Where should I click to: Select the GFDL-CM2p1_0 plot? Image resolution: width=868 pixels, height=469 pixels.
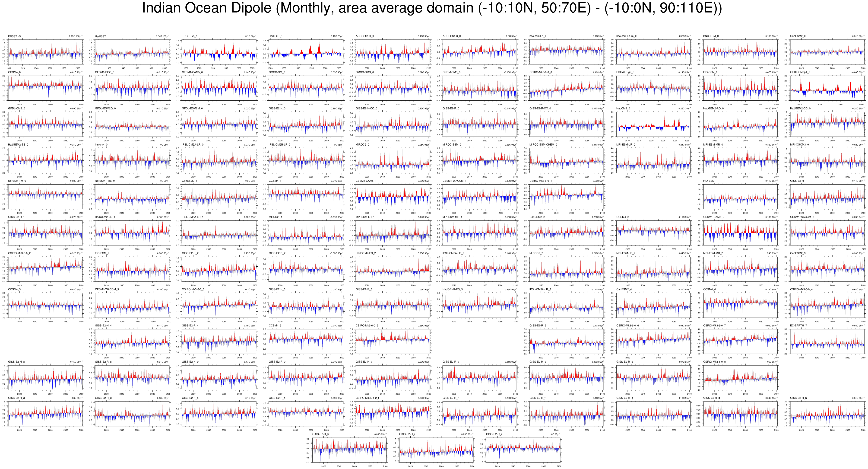(x=827, y=88)
